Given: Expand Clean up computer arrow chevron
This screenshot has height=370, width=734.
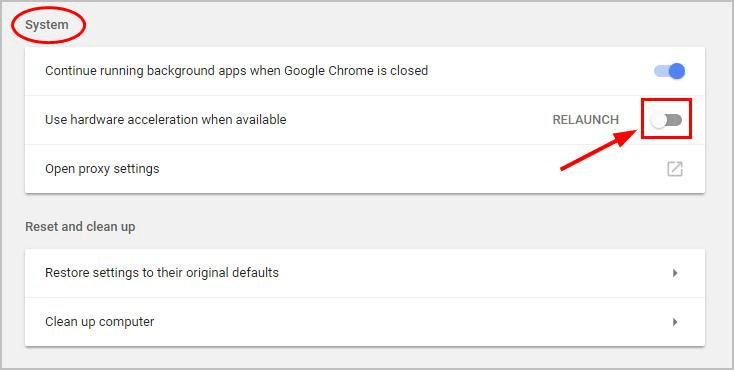Looking at the screenshot, I should pos(675,322).
